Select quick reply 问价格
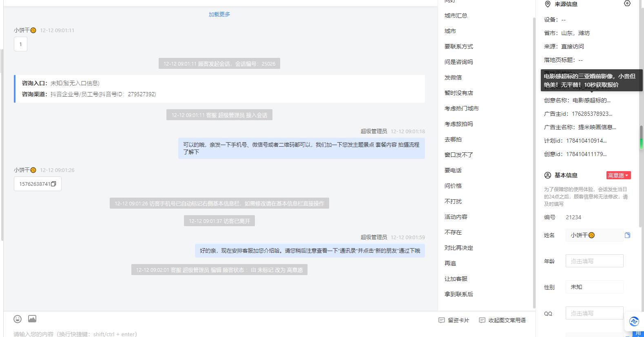 453,186
